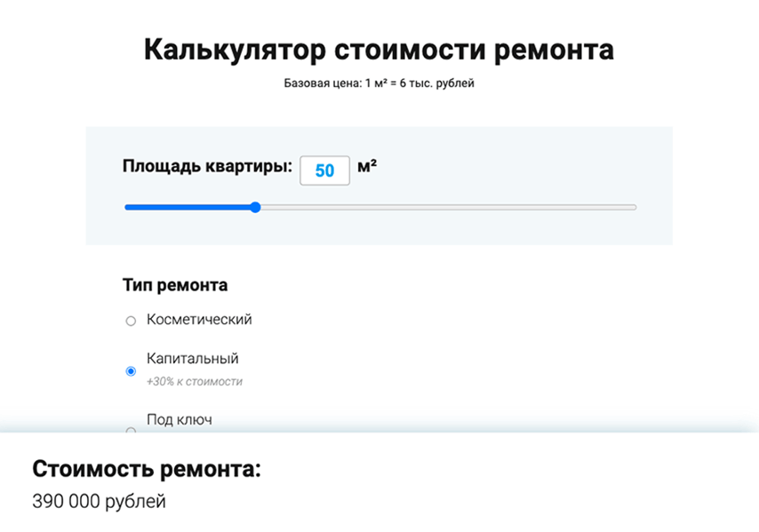Click the +30% к стоимости hint
Image resolution: width=759 pixels, height=532 pixels.
(x=195, y=382)
